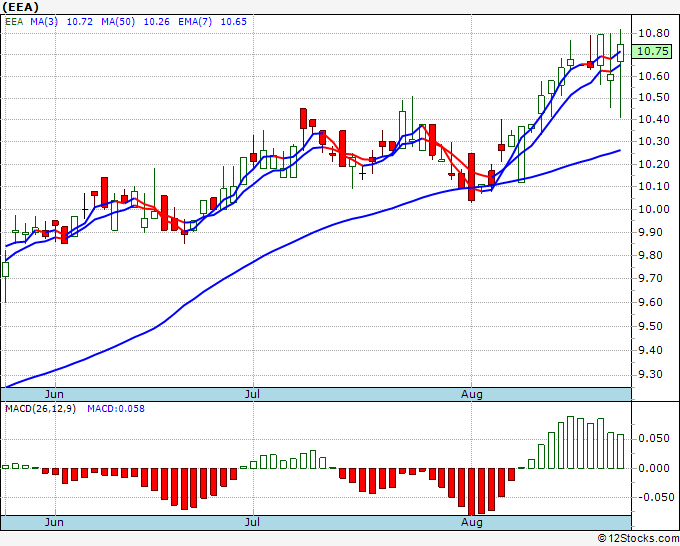
Task: Click the Jun label under MACD panel
Action: 54,522
